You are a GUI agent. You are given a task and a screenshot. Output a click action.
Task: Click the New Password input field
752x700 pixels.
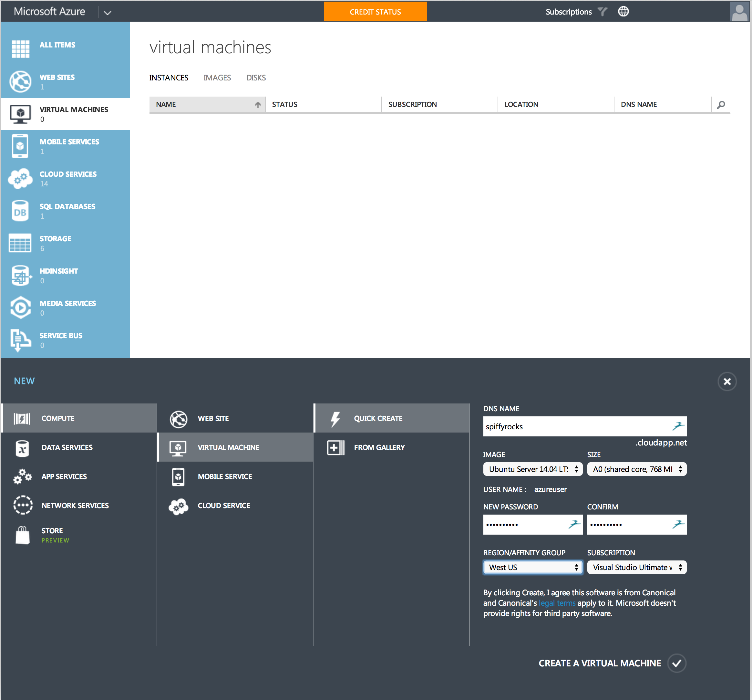click(x=533, y=525)
